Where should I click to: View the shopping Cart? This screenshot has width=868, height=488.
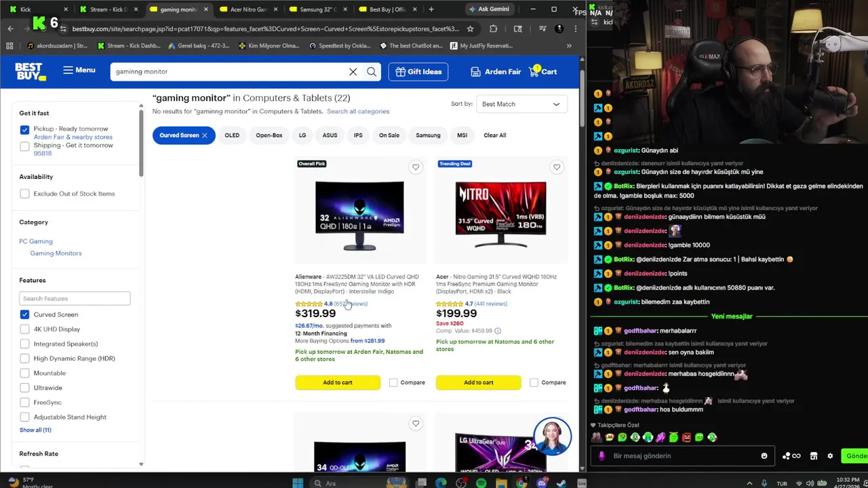[543, 72]
